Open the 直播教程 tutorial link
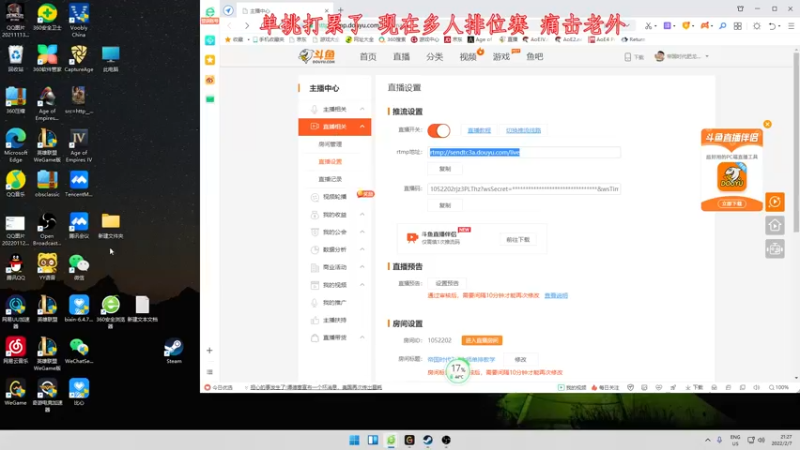800x450 pixels. pos(479,131)
